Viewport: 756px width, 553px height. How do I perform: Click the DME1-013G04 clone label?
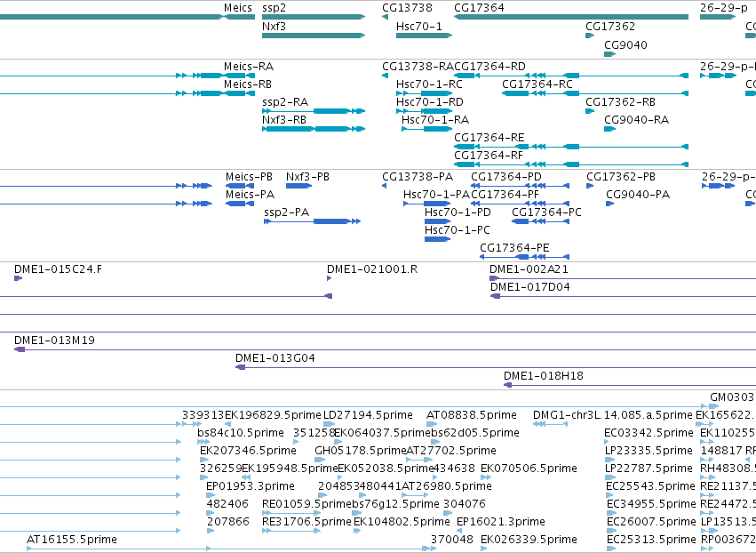pyautogui.click(x=275, y=358)
